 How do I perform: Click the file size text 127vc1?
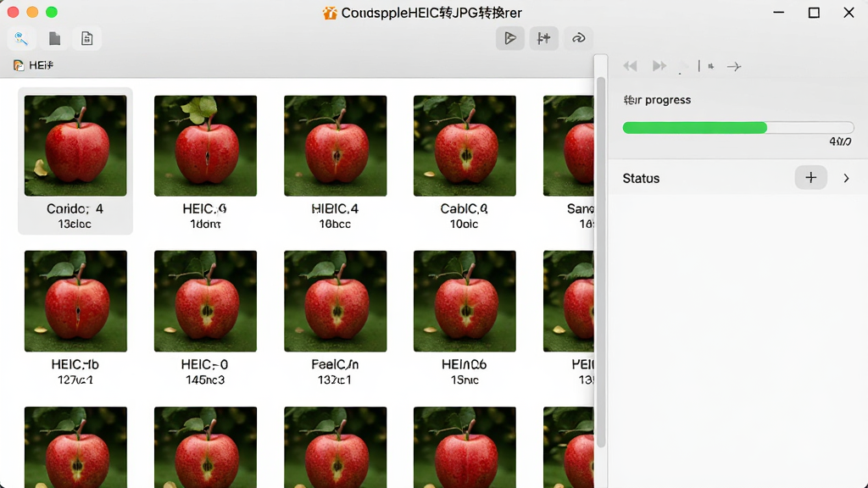[x=75, y=380]
